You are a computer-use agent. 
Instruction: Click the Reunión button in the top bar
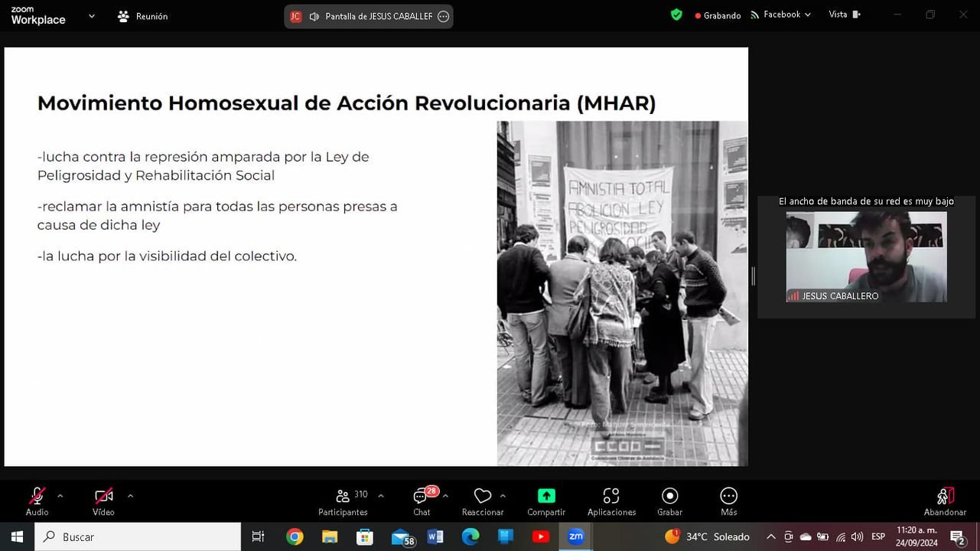tap(142, 16)
